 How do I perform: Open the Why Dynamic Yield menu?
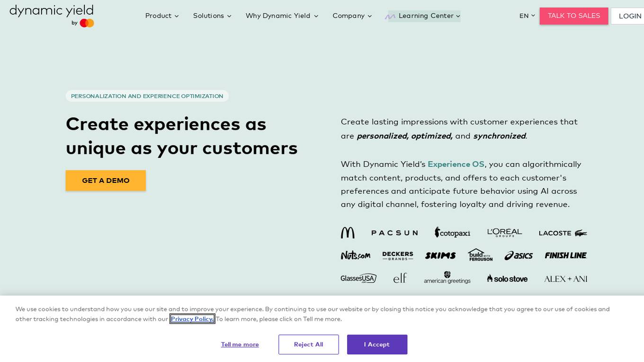pos(282,16)
